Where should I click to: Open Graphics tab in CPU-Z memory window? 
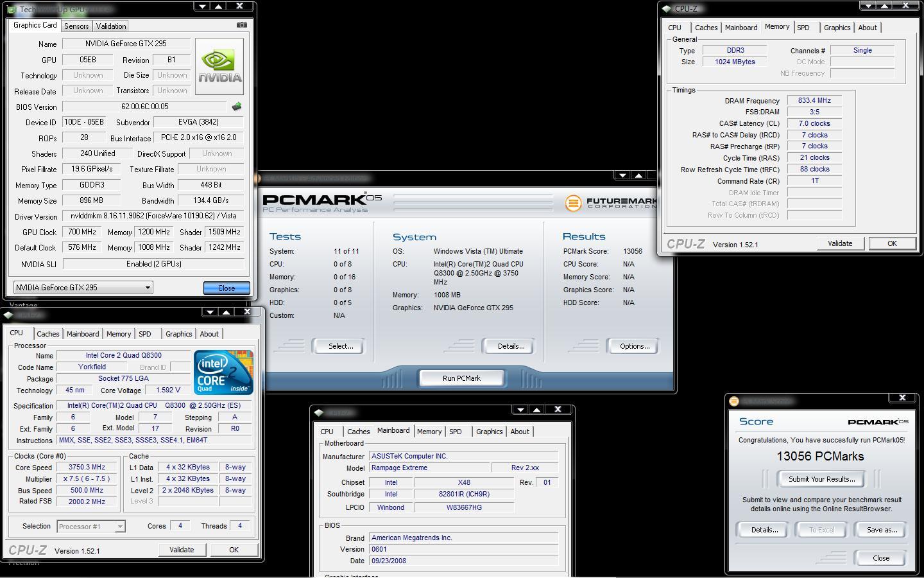tap(837, 28)
